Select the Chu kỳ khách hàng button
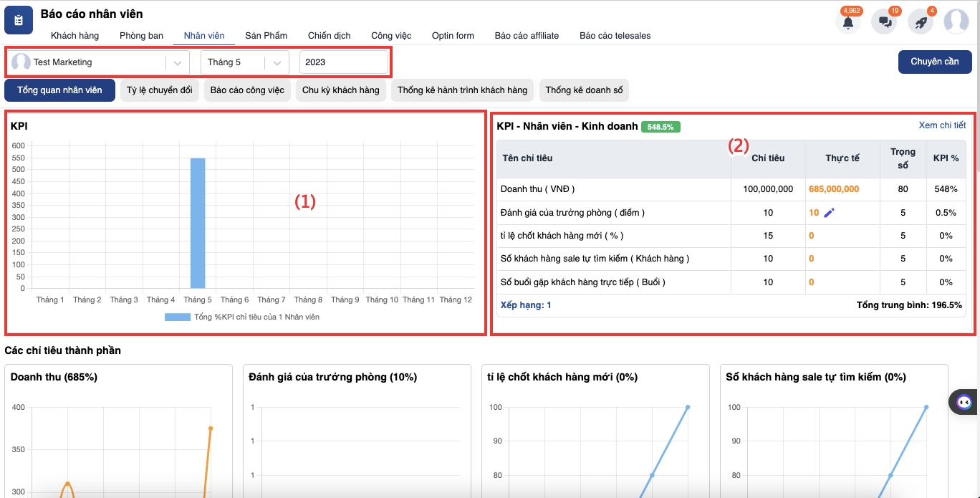The image size is (980, 498). pyautogui.click(x=340, y=90)
